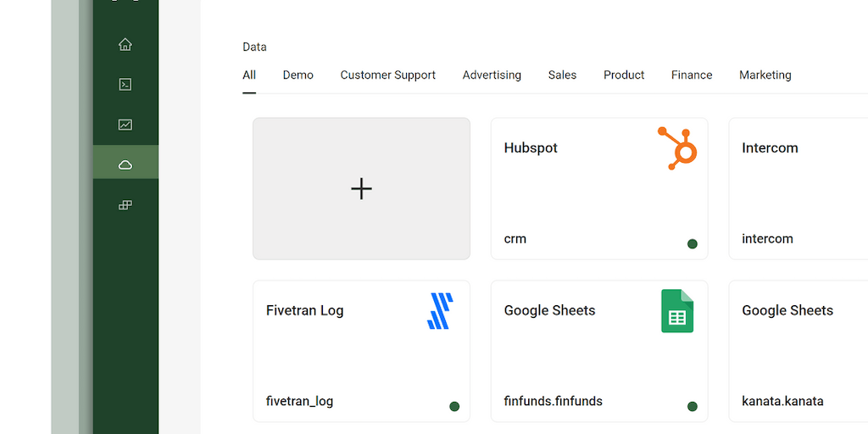Show the Finance tab
This screenshot has height=434, width=868.
coord(692,75)
